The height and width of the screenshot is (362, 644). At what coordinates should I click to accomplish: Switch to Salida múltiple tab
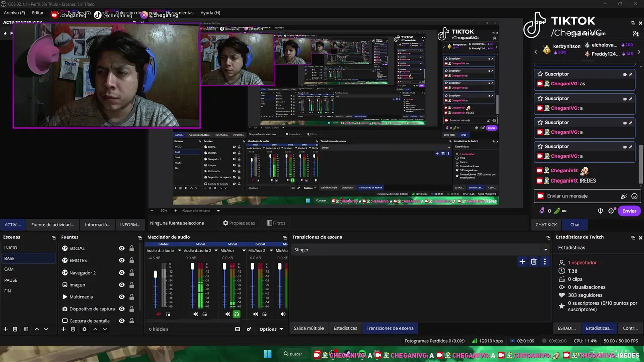click(309, 328)
